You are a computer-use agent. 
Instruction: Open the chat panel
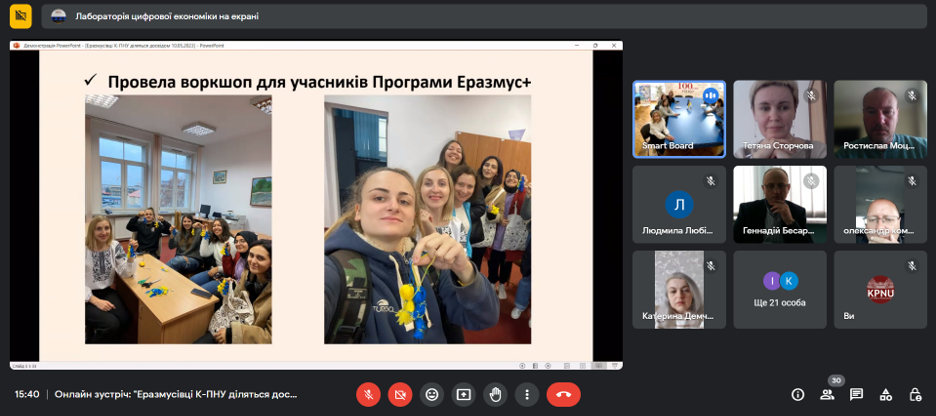[856, 394]
